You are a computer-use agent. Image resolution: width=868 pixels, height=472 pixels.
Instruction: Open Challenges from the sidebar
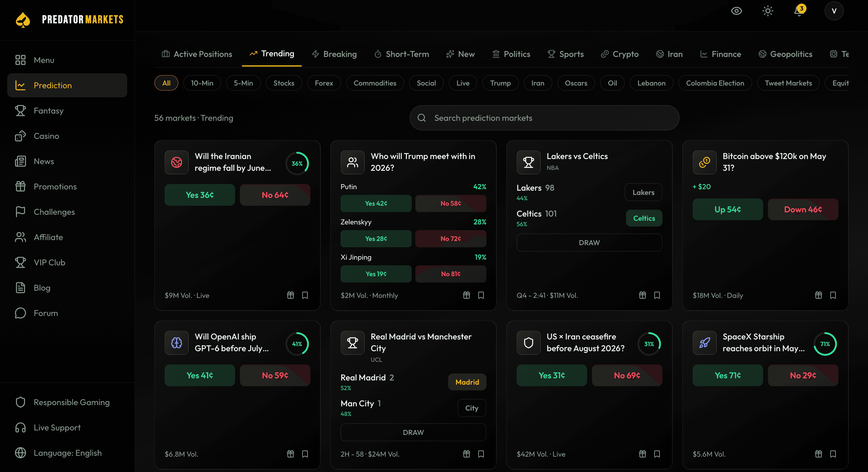coord(67,211)
